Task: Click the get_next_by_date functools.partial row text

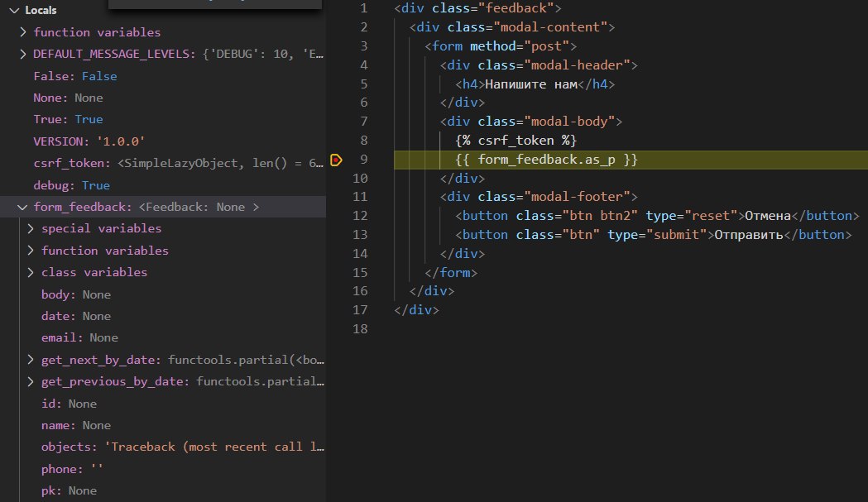Action: click(x=183, y=360)
